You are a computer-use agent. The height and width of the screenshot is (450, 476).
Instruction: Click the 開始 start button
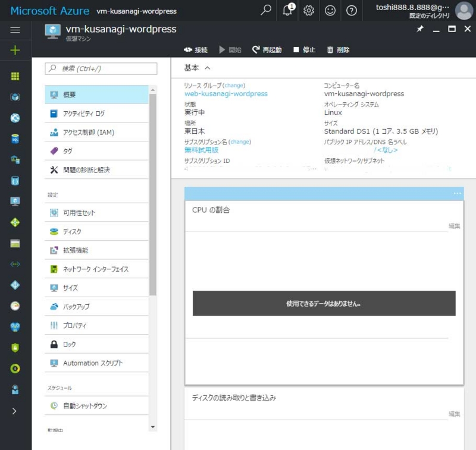tap(230, 50)
